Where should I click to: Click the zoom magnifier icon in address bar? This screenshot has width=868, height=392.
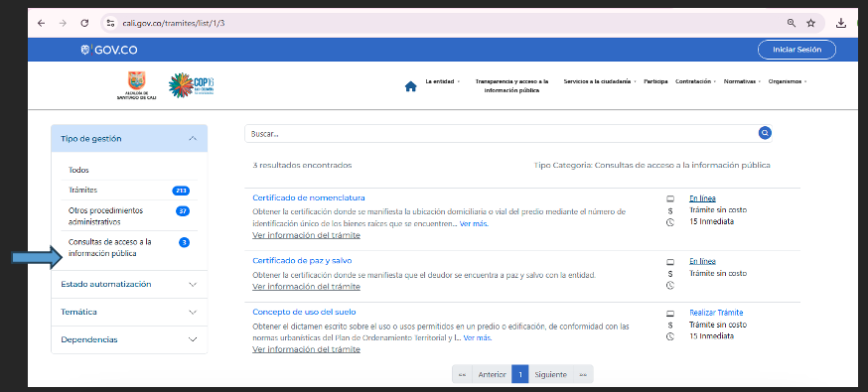[792, 23]
